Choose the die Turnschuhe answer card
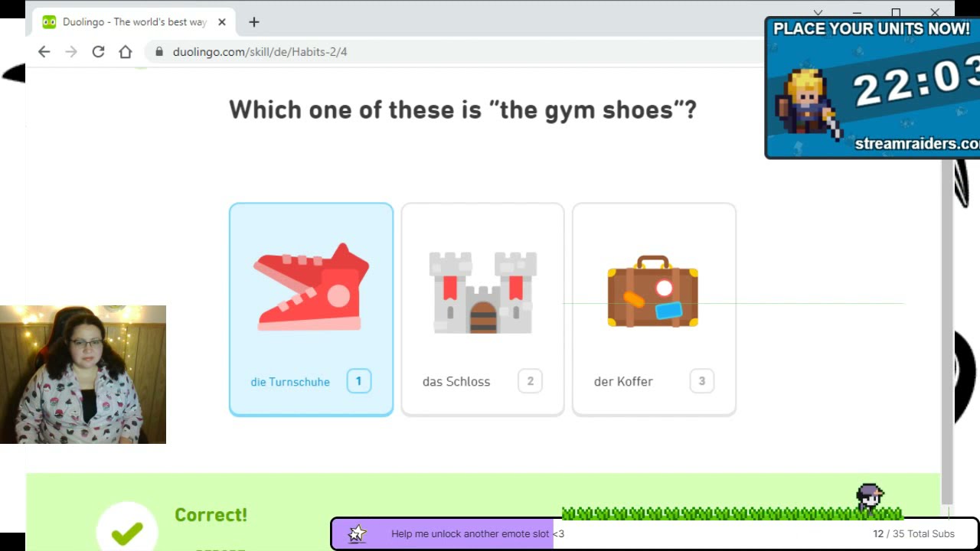Screen dimensions: 980x551 [311, 309]
